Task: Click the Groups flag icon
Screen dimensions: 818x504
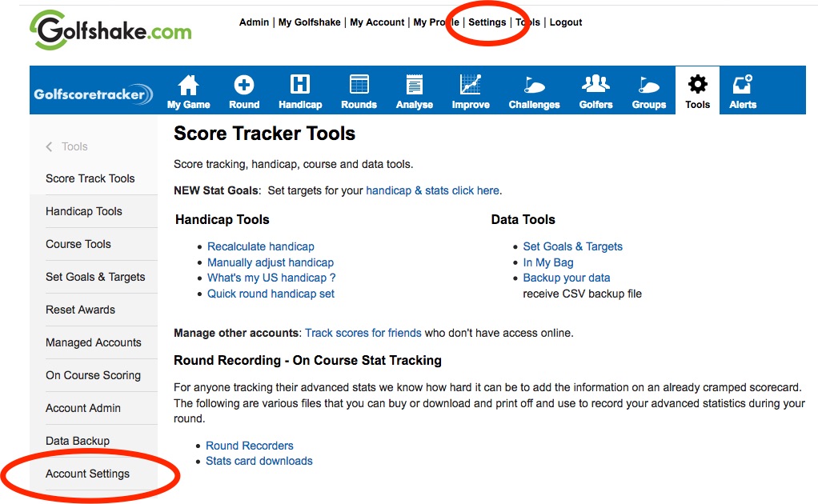Action: 648,85
